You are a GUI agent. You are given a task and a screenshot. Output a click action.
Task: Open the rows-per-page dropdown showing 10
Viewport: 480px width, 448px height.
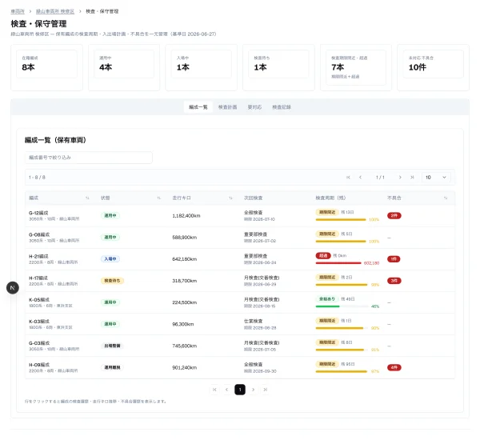coord(436,178)
